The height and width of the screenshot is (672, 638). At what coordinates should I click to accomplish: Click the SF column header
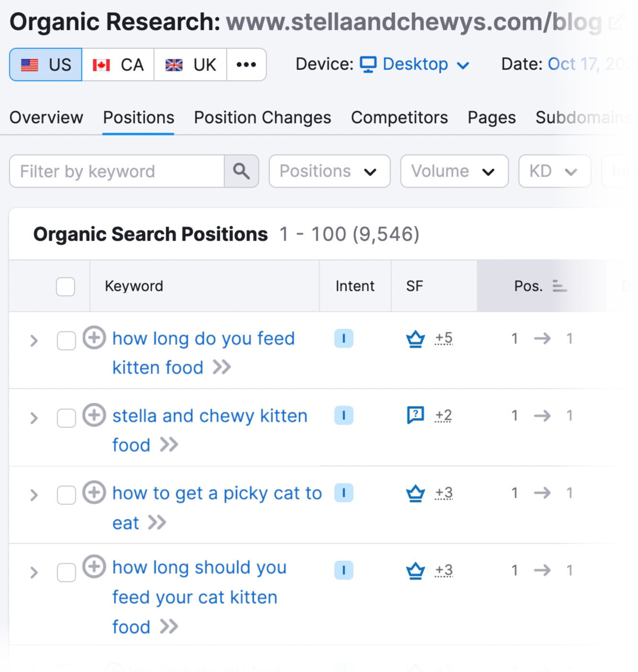point(415,286)
